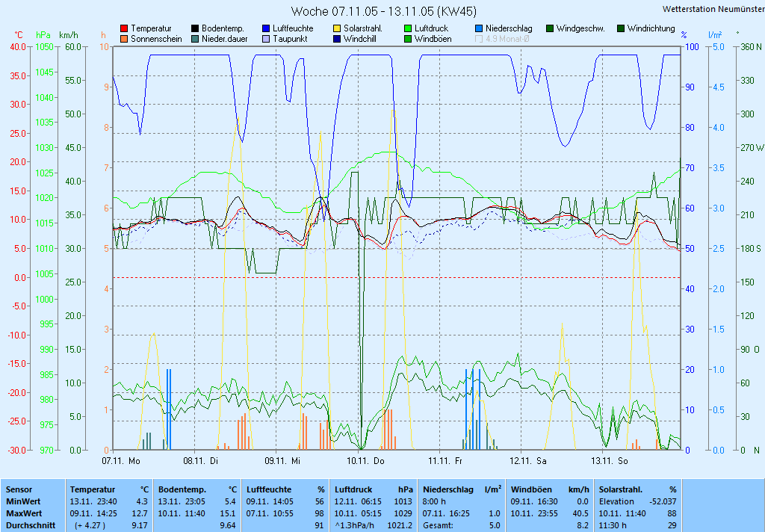Click the blue Luftfeuchte legend swatch
This screenshot has width=765, height=532.
[x=266, y=28]
